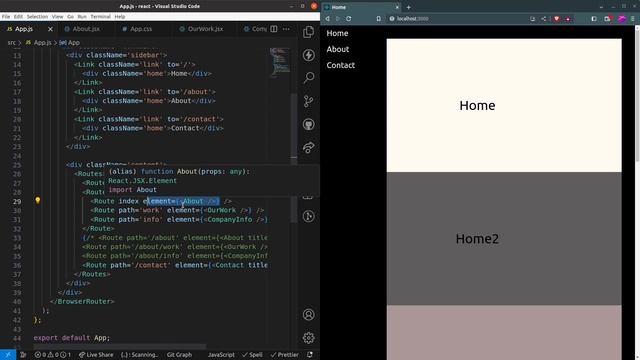Open a new browser tab
This screenshot has width=640, height=360.
[x=409, y=7]
